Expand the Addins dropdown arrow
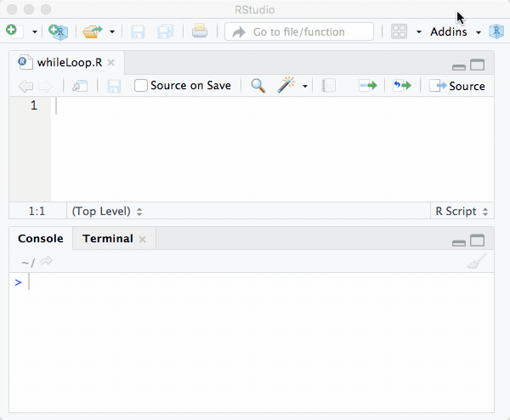The height and width of the screenshot is (420, 510). click(478, 32)
